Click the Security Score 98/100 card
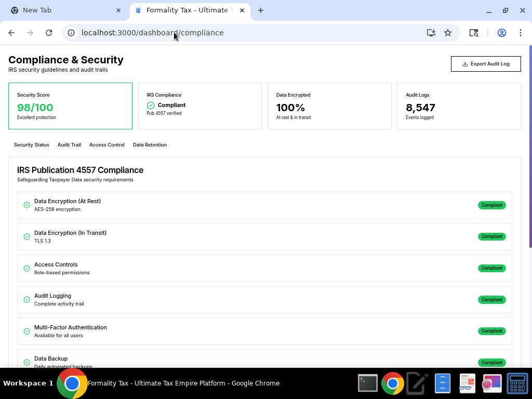 (70, 106)
